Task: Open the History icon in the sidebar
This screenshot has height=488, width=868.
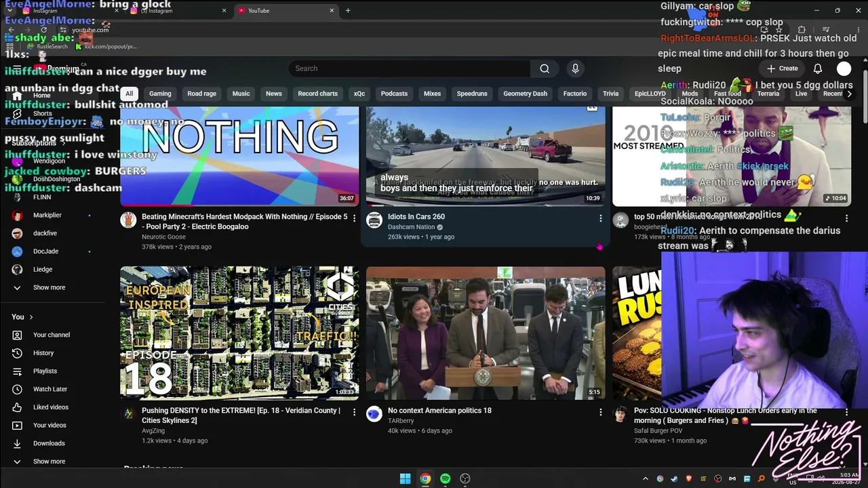Action: pos(18,353)
